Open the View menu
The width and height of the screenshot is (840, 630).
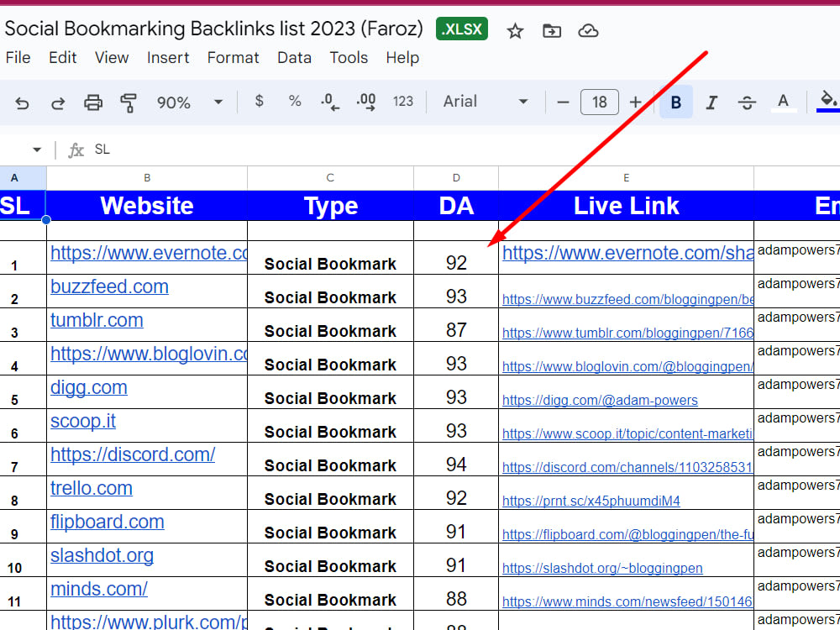(x=112, y=57)
